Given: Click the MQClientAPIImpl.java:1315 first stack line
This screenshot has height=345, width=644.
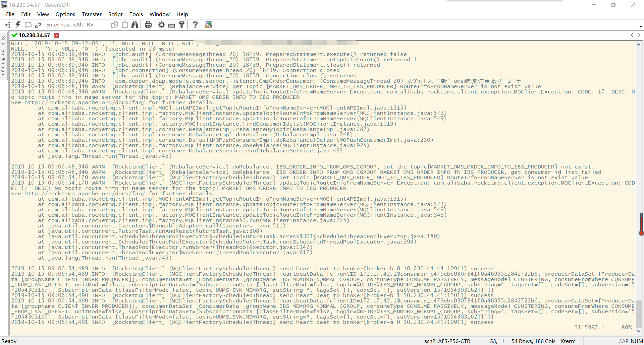Looking at the screenshot, I should pos(222,108).
